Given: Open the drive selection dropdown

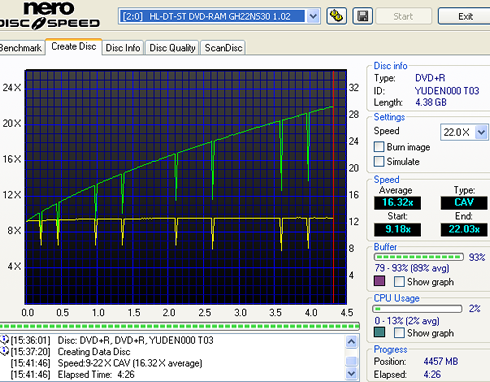Looking at the screenshot, I should pyautogui.click(x=313, y=16).
